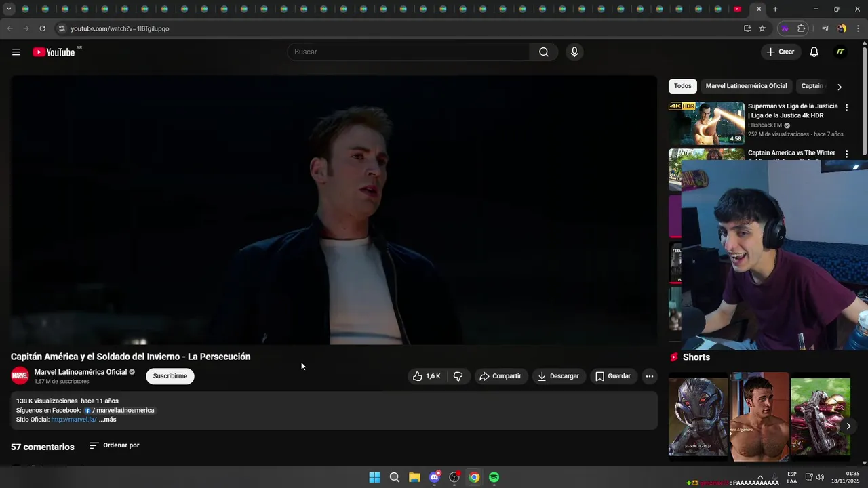Image resolution: width=868 pixels, height=488 pixels.
Task: Reload the page in Chrome
Action: coord(42,28)
